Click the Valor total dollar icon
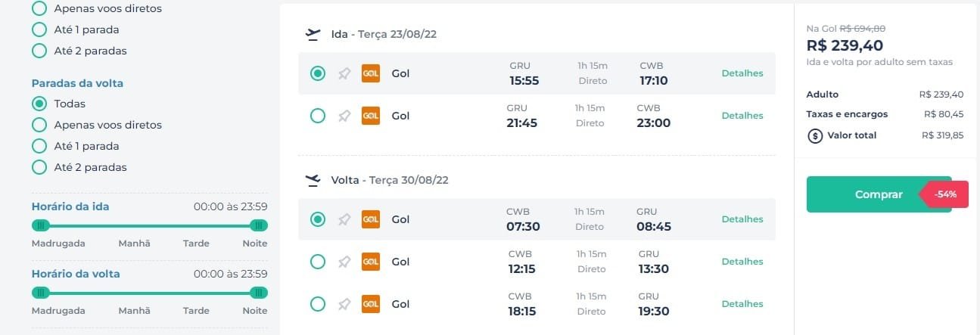980x335 pixels. [x=815, y=136]
